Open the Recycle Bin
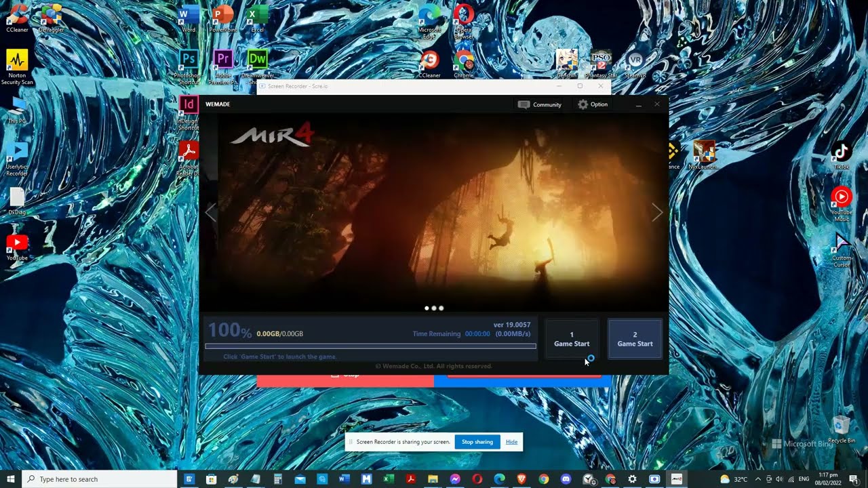The image size is (868, 488). pos(841,429)
